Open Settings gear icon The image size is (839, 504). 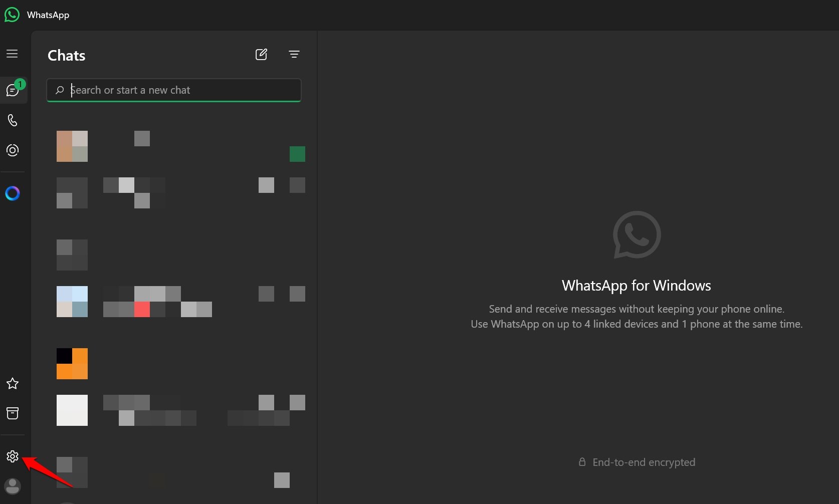(x=13, y=456)
